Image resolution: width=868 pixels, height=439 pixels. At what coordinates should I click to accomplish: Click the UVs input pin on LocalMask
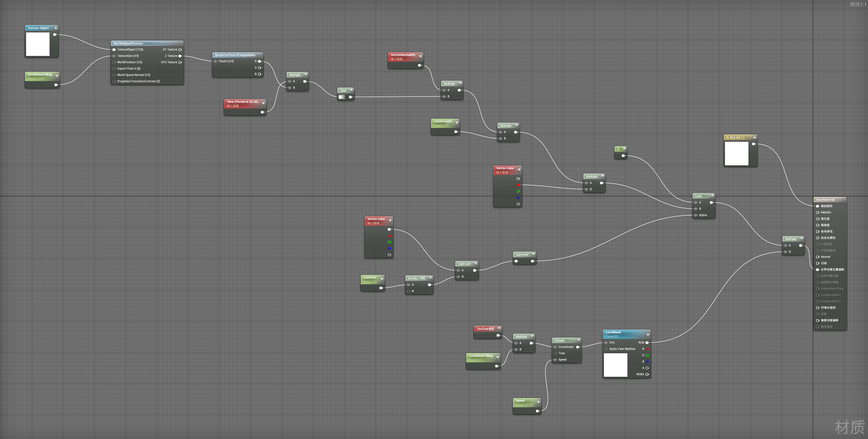606,343
